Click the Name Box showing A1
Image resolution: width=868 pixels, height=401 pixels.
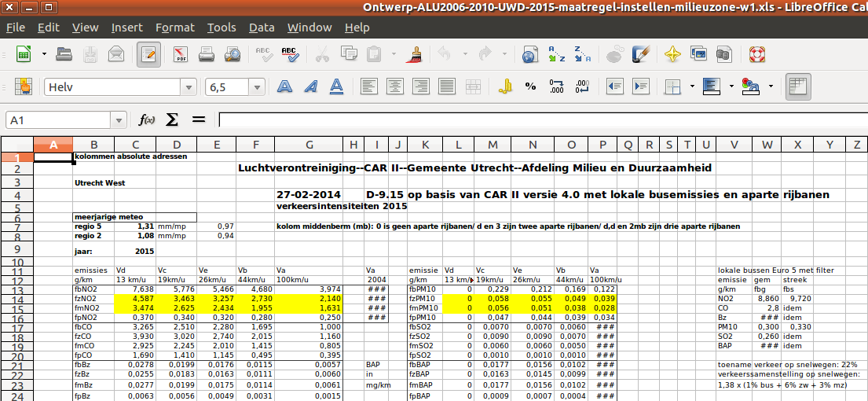coord(59,120)
